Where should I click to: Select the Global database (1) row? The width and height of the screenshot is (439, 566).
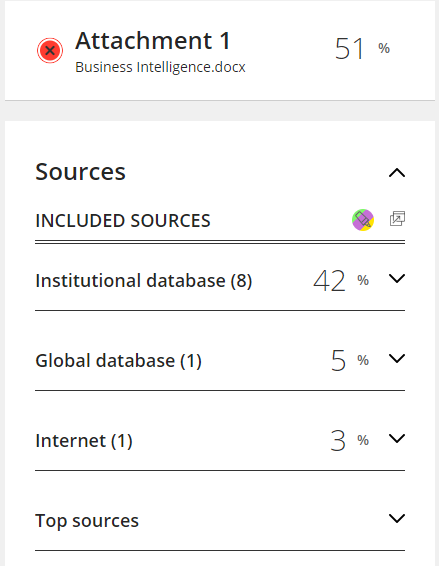[x=220, y=361]
